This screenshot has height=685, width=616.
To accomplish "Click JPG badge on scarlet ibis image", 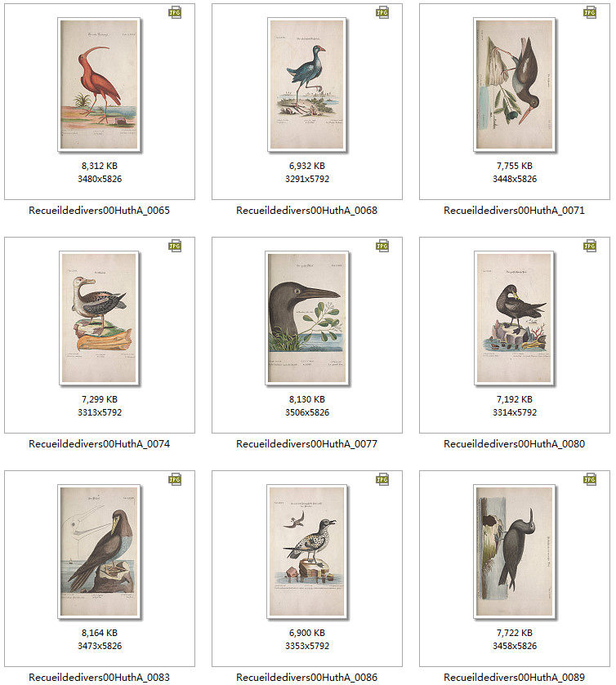I will [175, 12].
